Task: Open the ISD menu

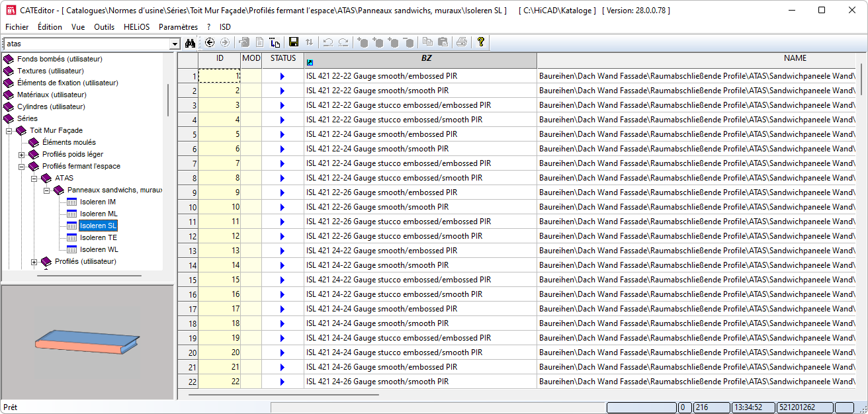Action: (226, 27)
